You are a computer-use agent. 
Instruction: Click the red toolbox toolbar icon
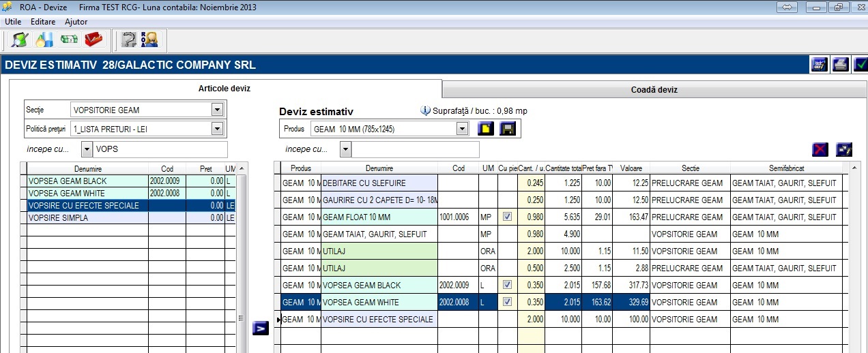click(93, 40)
